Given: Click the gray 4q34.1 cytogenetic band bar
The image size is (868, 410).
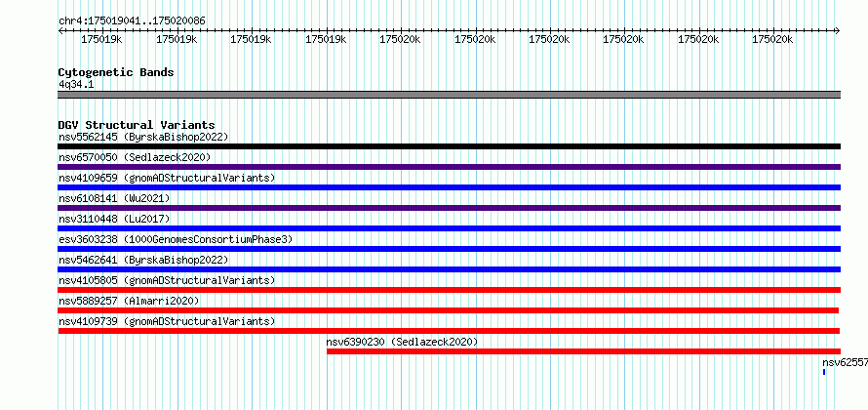Looking at the screenshot, I should point(450,95).
